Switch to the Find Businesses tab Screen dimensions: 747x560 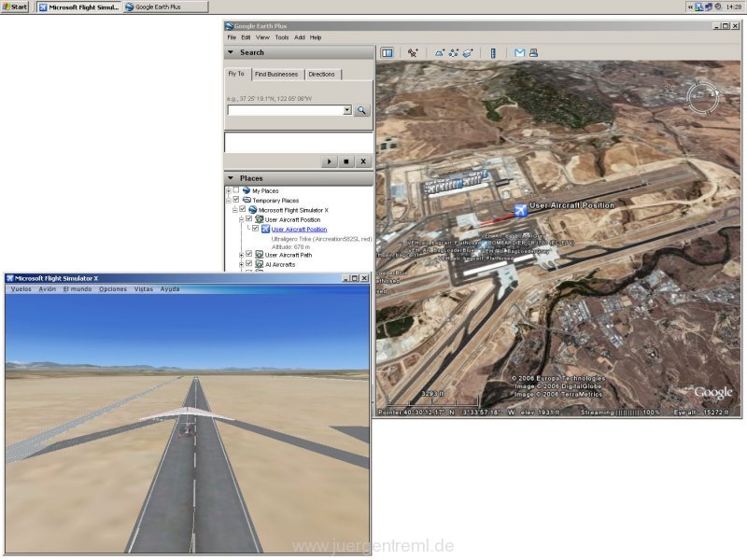pyautogui.click(x=276, y=75)
